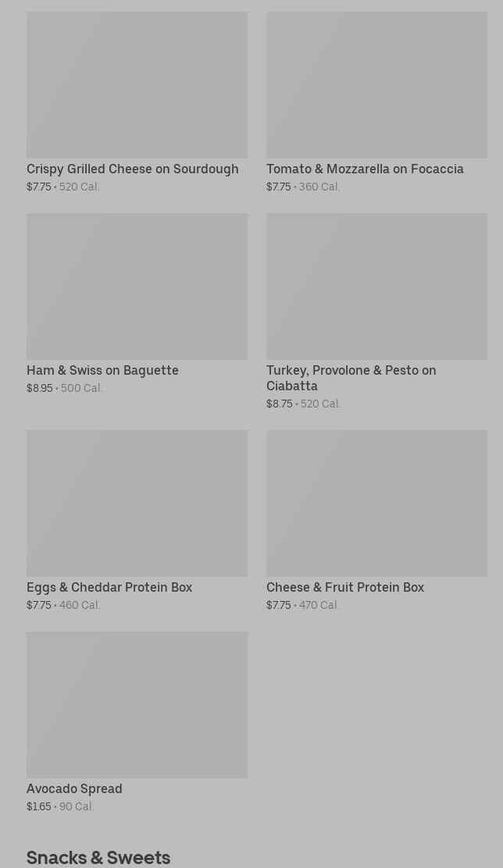The image size is (503, 868).
Task: Open the Tomato & Mozzarella on Focaccia image
Action: (376, 85)
